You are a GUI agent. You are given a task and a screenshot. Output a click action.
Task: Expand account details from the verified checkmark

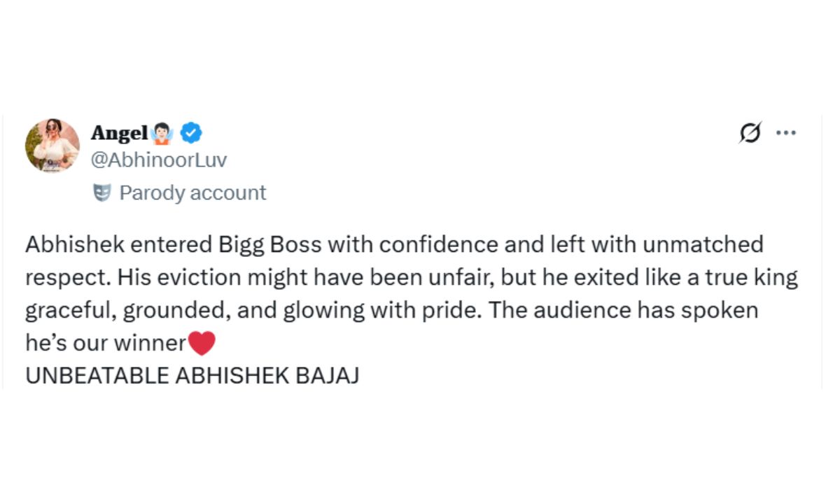pos(190,132)
